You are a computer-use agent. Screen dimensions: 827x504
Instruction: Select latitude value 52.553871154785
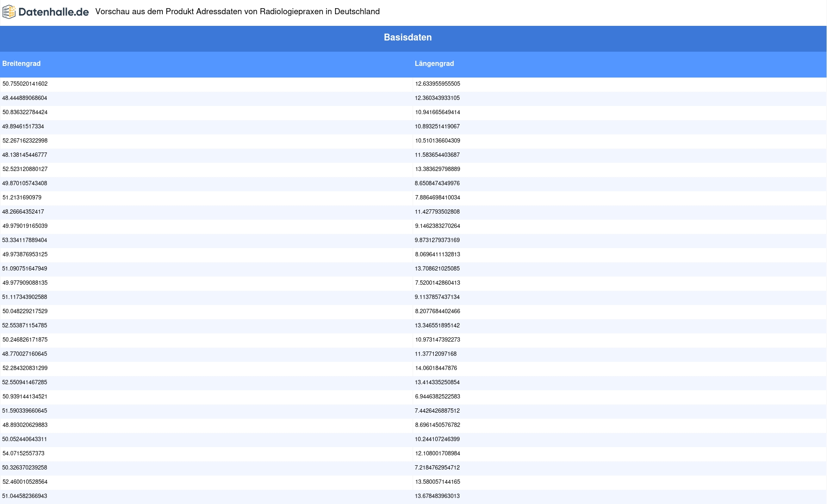(25, 326)
